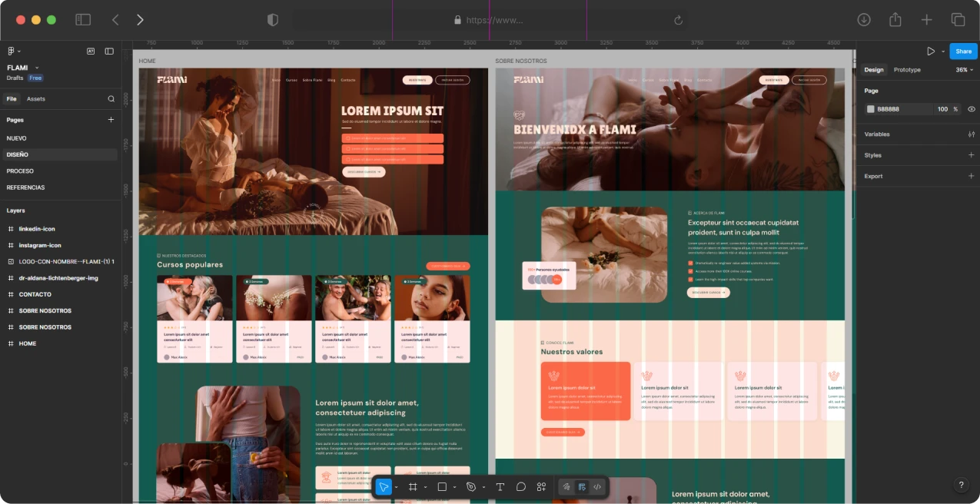Add a new page with plus icon

[111, 120]
